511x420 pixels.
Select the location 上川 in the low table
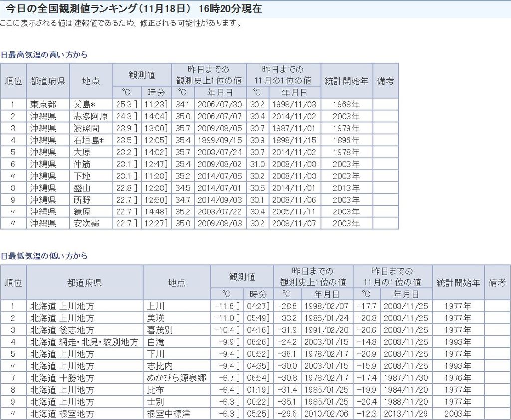156,306
